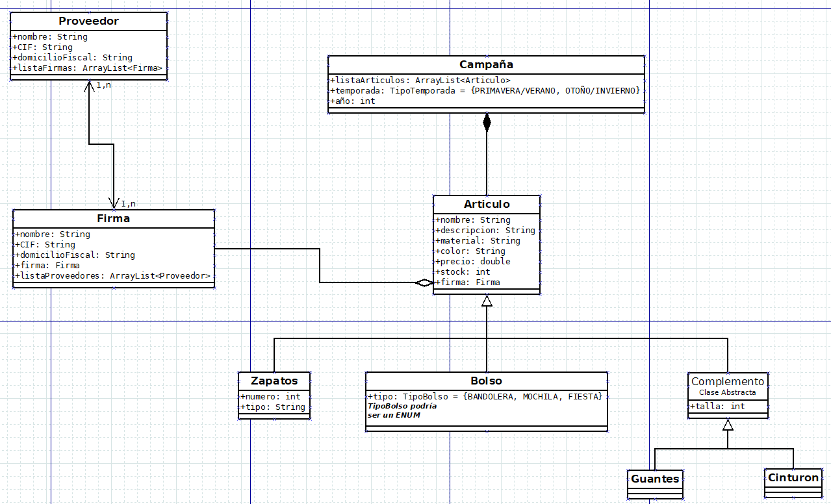Select the Campaña class header
The height and width of the screenshot is (504, 831).
pyautogui.click(x=486, y=64)
